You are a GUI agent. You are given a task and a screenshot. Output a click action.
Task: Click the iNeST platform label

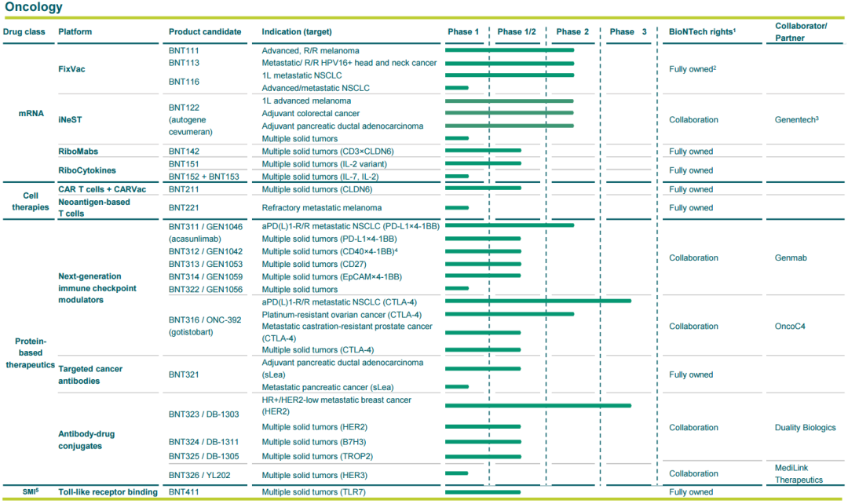click(x=70, y=120)
